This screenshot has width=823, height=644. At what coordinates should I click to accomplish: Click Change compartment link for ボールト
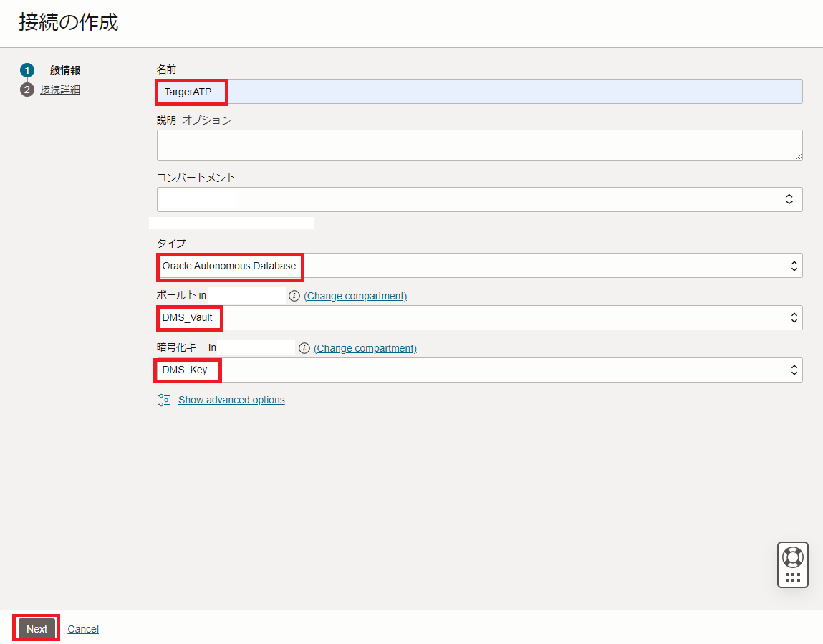click(x=355, y=296)
